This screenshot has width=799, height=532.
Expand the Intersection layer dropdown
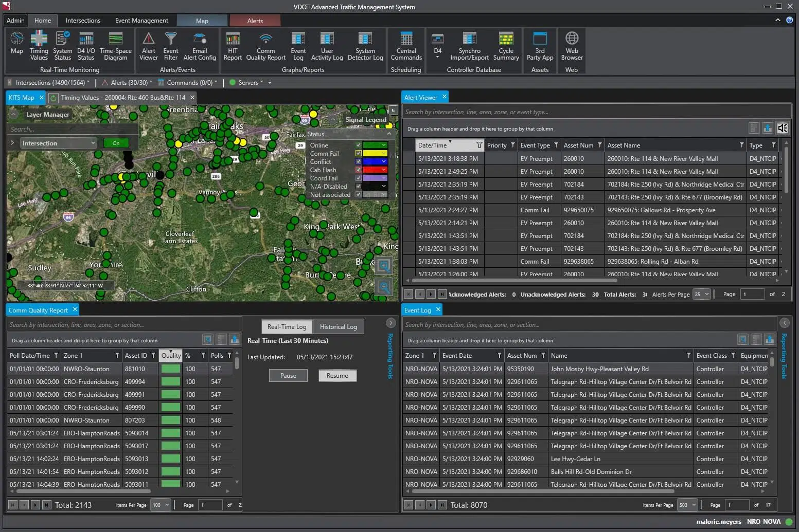coord(93,143)
